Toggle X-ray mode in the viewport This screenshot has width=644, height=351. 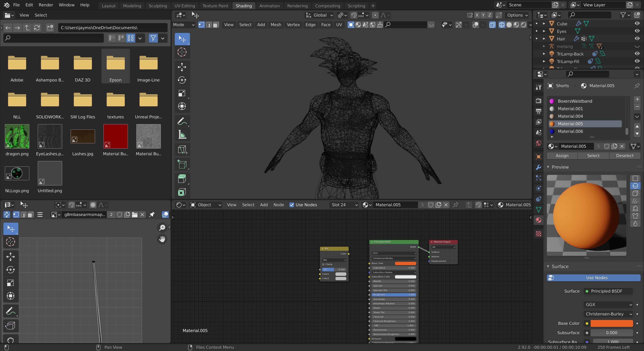492,25
